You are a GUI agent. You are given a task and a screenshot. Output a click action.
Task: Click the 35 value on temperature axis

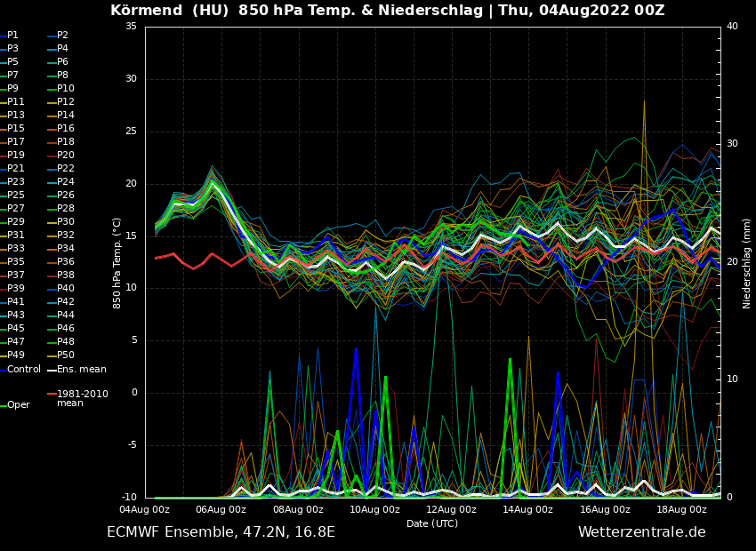click(x=131, y=27)
